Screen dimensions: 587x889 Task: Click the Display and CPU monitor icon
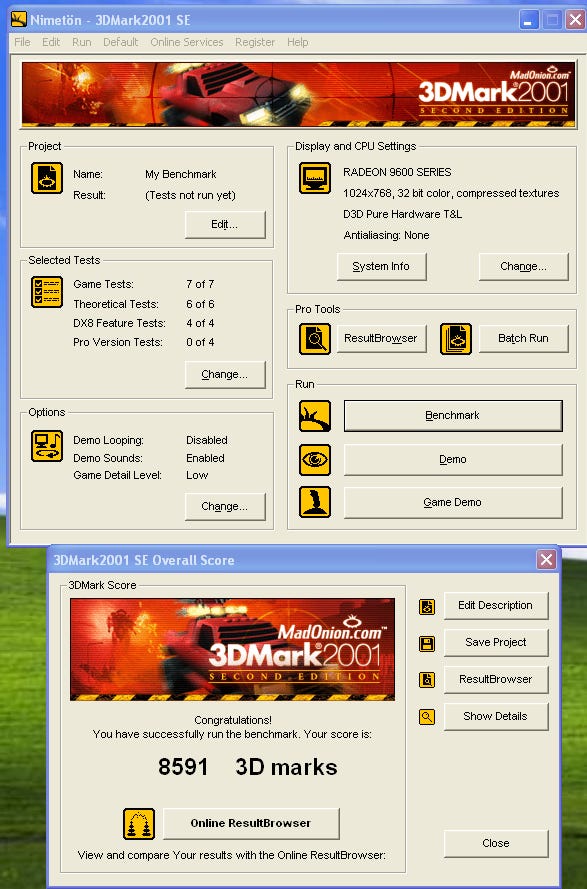tap(315, 178)
